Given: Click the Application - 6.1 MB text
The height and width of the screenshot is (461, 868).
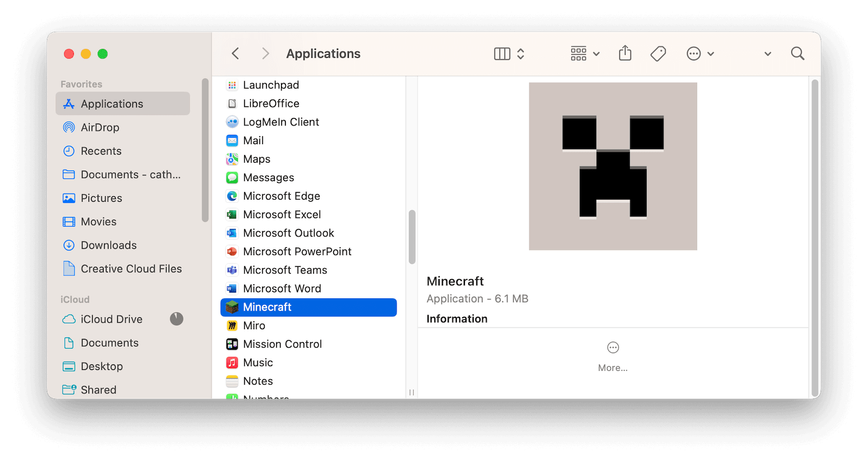Looking at the screenshot, I should click(477, 299).
